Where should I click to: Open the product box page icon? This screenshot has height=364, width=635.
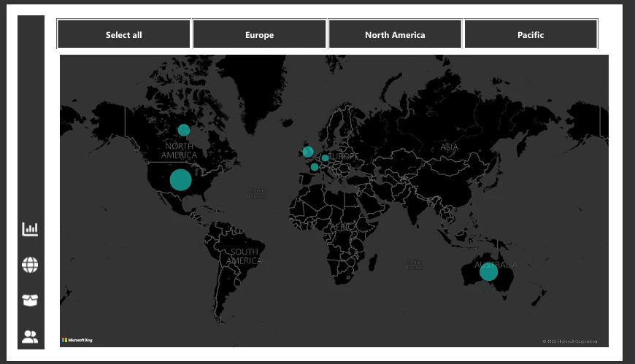pos(30,301)
